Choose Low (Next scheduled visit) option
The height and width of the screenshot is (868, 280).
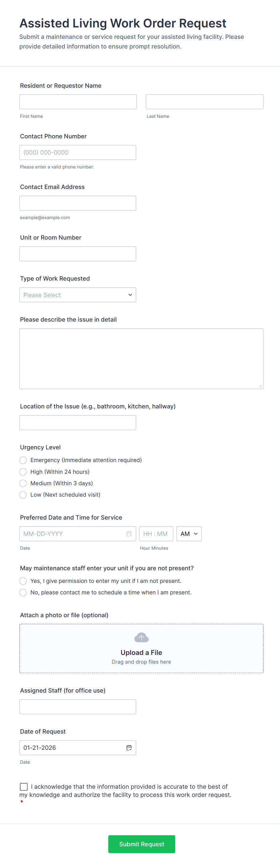pos(23,495)
